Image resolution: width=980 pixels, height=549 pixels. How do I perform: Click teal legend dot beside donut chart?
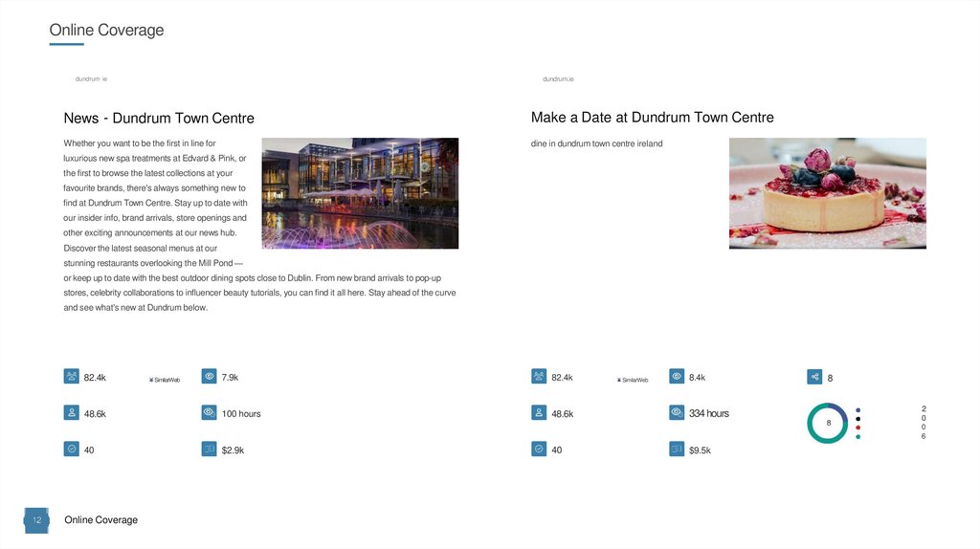tap(858, 436)
